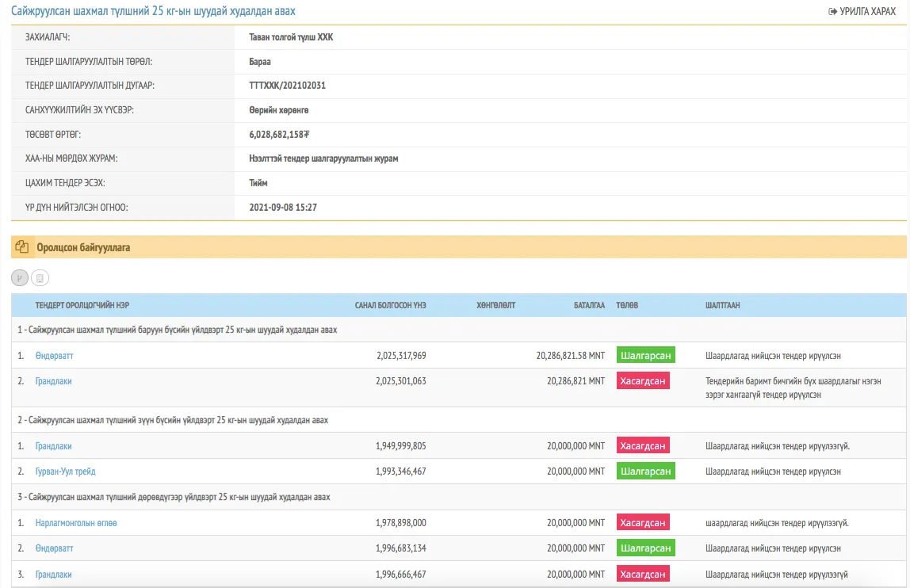Open Грандлаки bidder with price 1,996,666,467

(x=53, y=575)
